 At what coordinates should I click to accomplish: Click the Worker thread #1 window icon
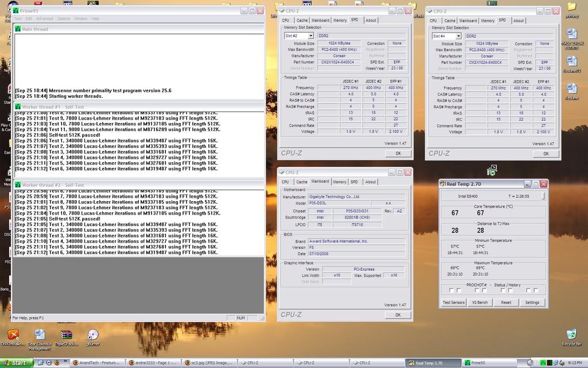(x=18, y=107)
